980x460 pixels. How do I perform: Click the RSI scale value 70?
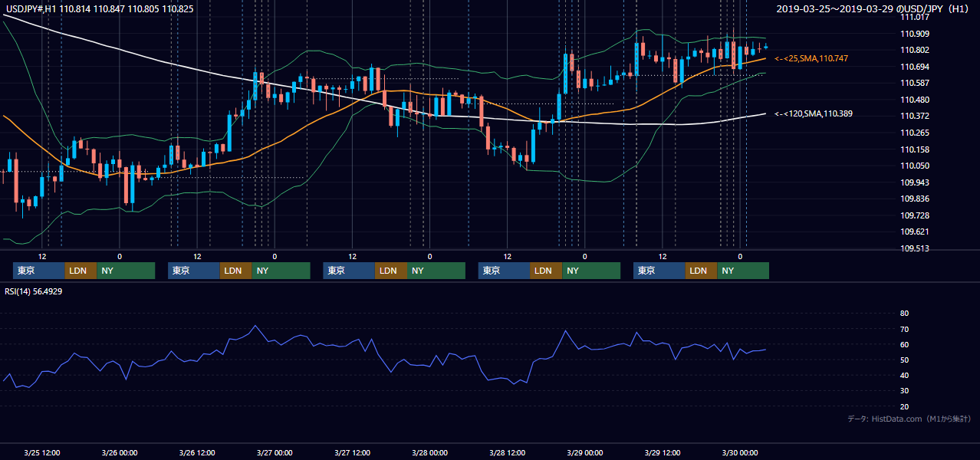(x=904, y=329)
